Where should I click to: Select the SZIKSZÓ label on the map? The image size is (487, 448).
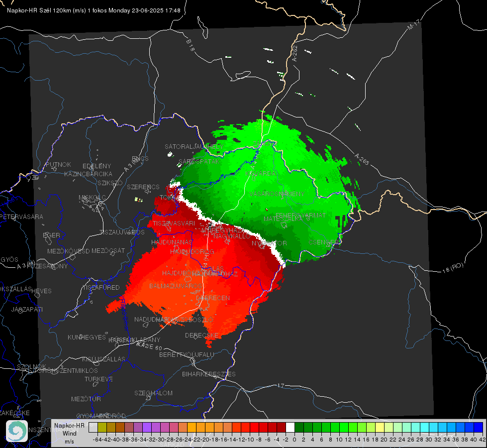pyautogui.click(x=110, y=183)
